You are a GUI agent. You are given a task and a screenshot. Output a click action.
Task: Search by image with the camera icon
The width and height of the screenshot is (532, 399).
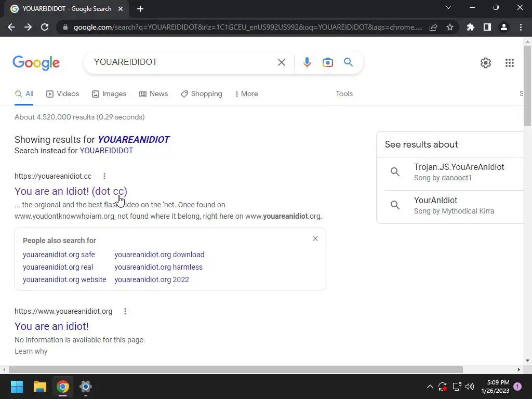click(328, 62)
